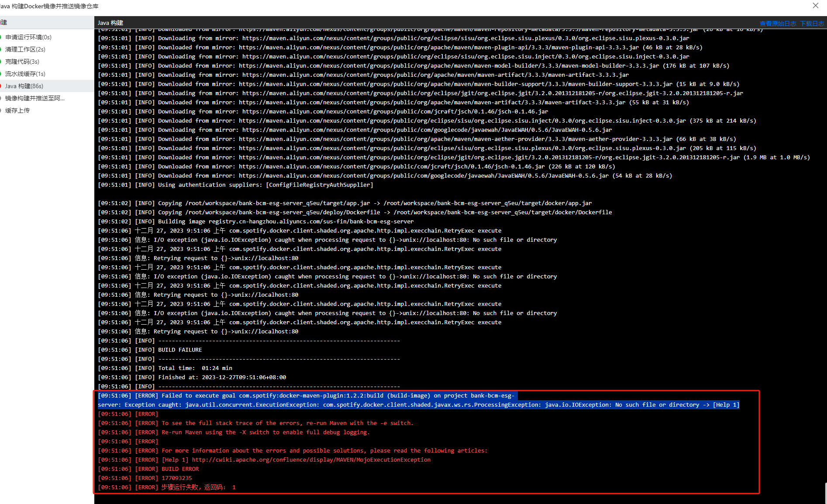Select the 清理工作区(2s) step
Screen dimensions: 827x504
coord(25,49)
